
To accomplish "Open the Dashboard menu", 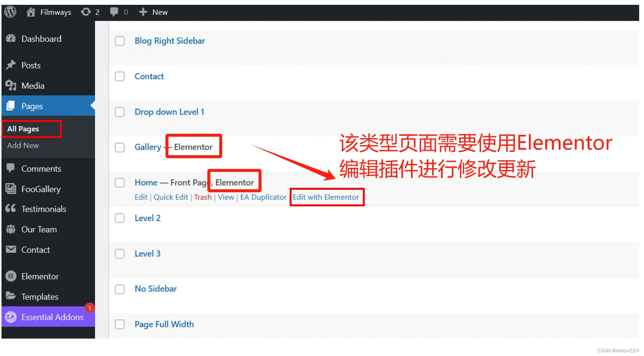I will pyautogui.click(x=48, y=39).
